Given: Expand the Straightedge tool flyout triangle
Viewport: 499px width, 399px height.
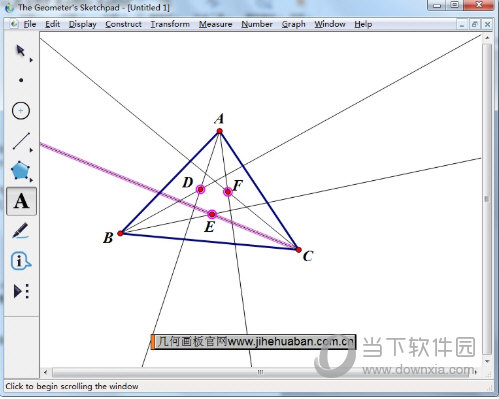Looking at the screenshot, I should [31, 150].
